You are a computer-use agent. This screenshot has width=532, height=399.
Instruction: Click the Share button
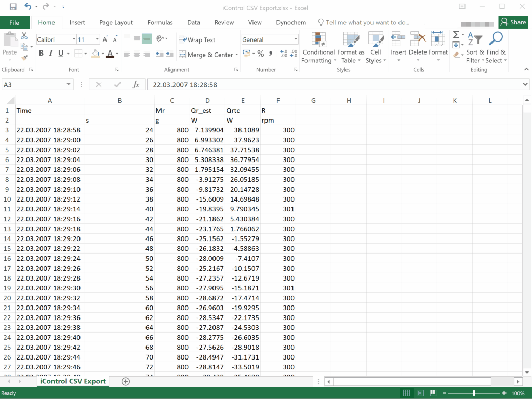coord(513,22)
